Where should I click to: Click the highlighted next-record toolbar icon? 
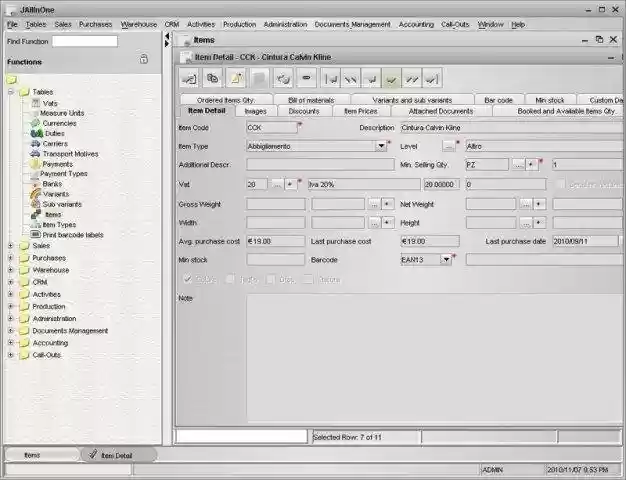tap(392, 78)
